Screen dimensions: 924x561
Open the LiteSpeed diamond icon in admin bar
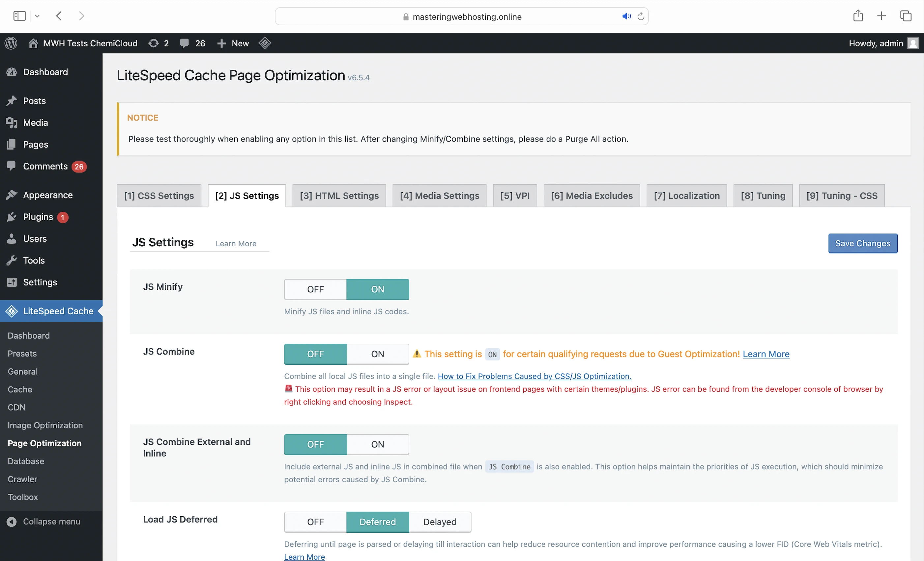[x=265, y=43]
